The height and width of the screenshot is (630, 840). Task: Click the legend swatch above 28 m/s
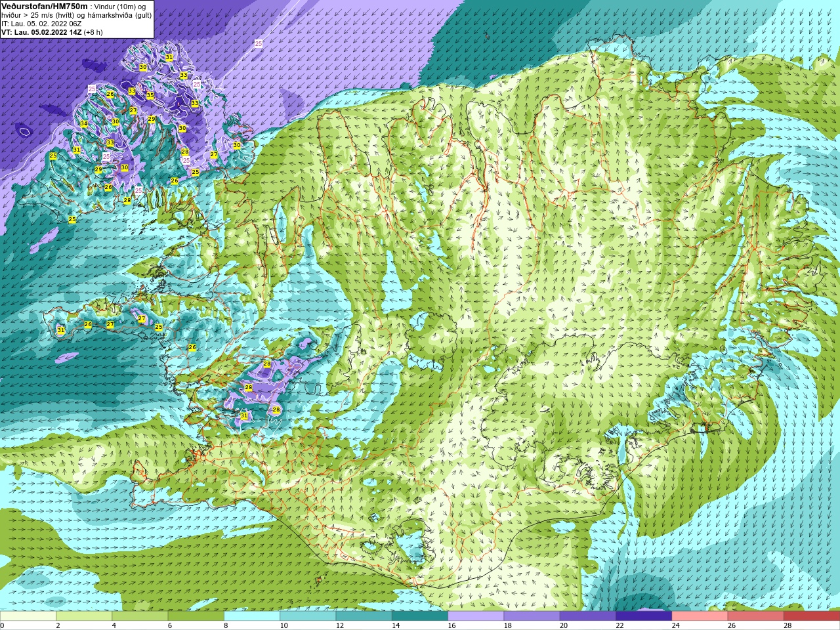pyautogui.click(x=812, y=616)
